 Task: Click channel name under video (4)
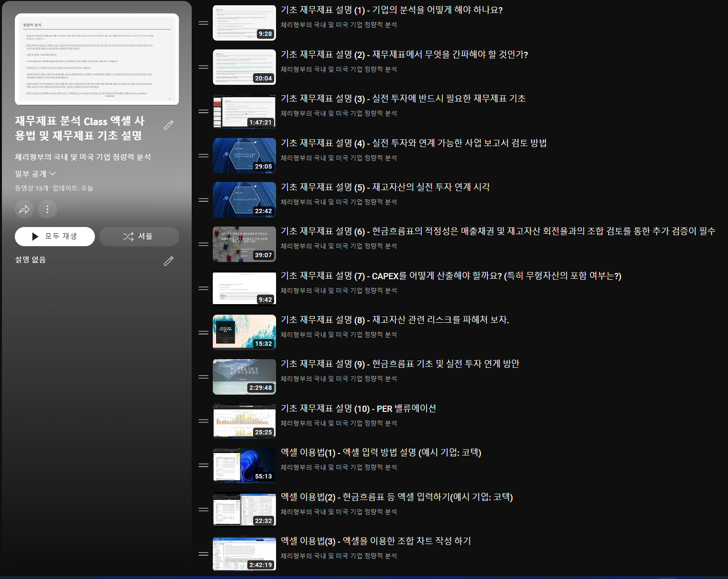(x=338, y=158)
